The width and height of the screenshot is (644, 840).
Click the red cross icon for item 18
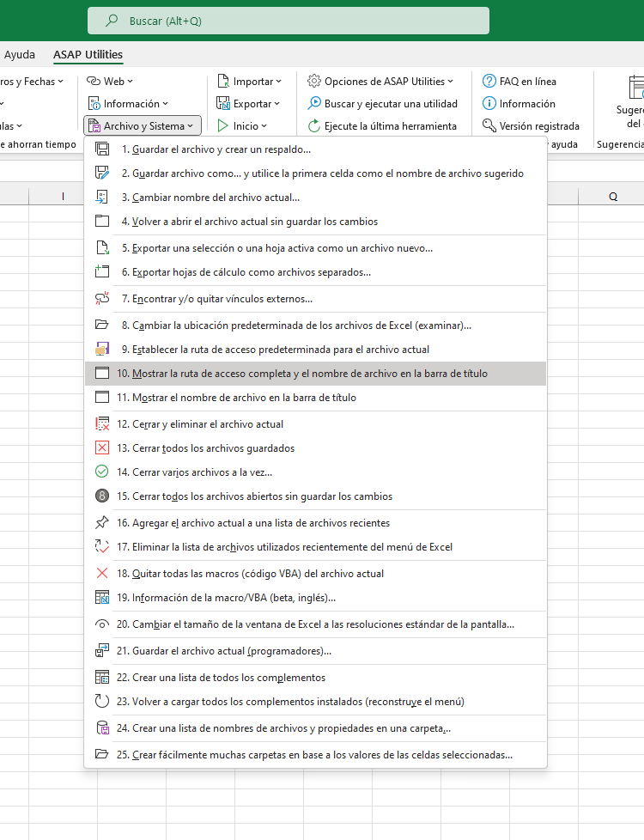click(x=102, y=573)
